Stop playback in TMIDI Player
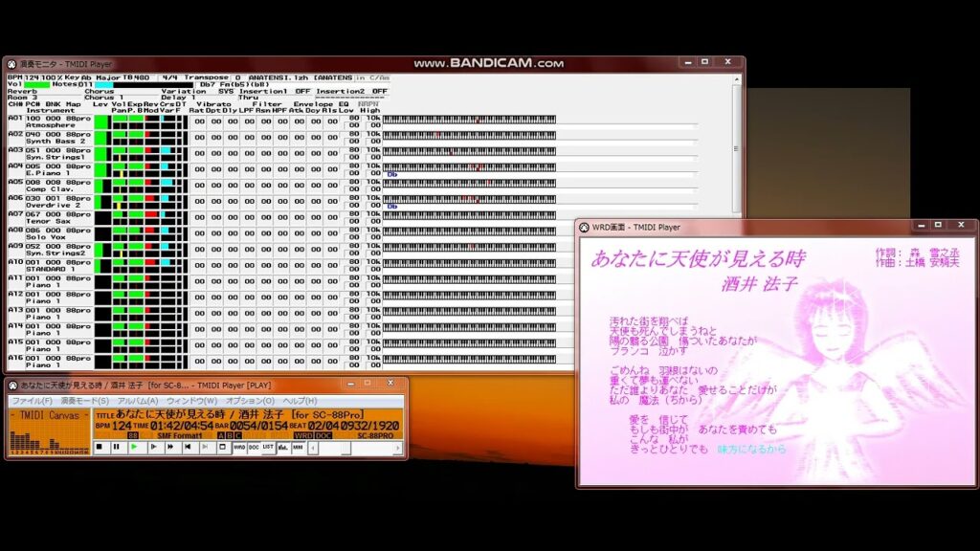The height and width of the screenshot is (551, 980). pos(98,447)
